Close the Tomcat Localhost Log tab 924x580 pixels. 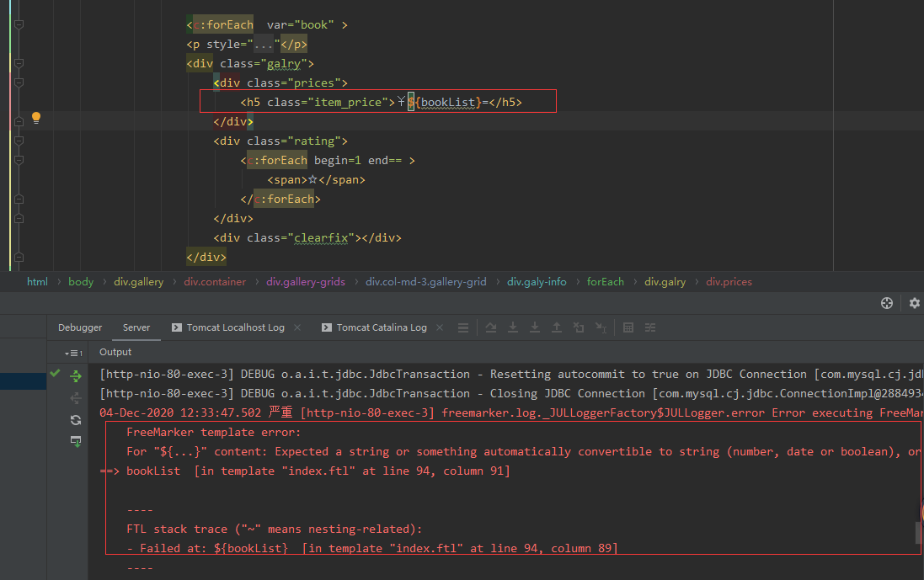coord(297,327)
